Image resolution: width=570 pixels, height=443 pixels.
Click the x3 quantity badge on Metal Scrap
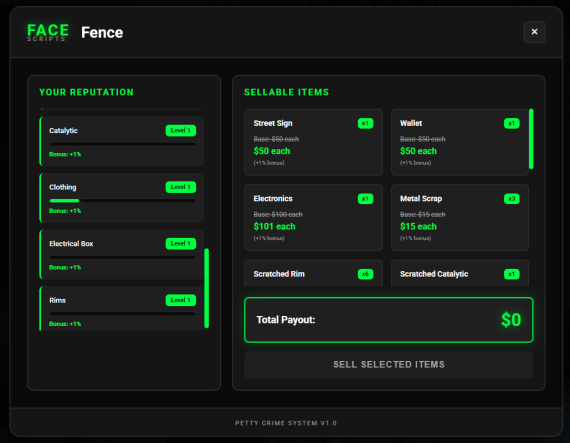pyautogui.click(x=511, y=199)
